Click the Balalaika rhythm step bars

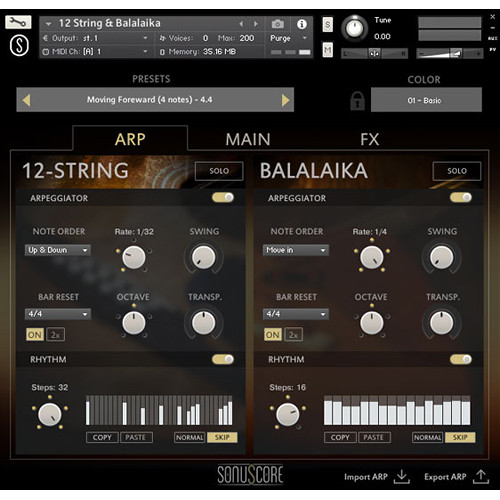coord(397,410)
